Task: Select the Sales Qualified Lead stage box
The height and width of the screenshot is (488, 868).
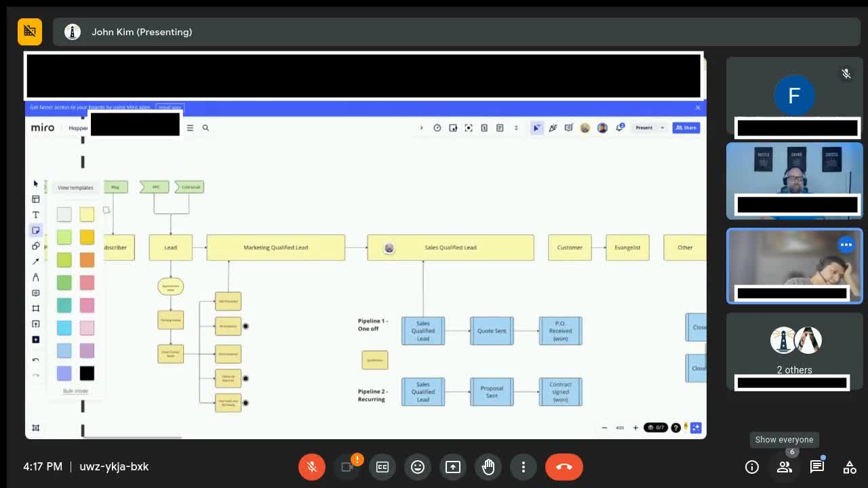Action: coord(450,247)
